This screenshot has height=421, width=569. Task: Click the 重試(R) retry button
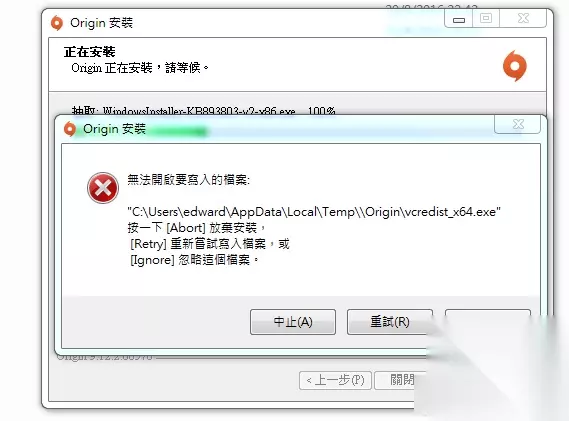coord(390,322)
